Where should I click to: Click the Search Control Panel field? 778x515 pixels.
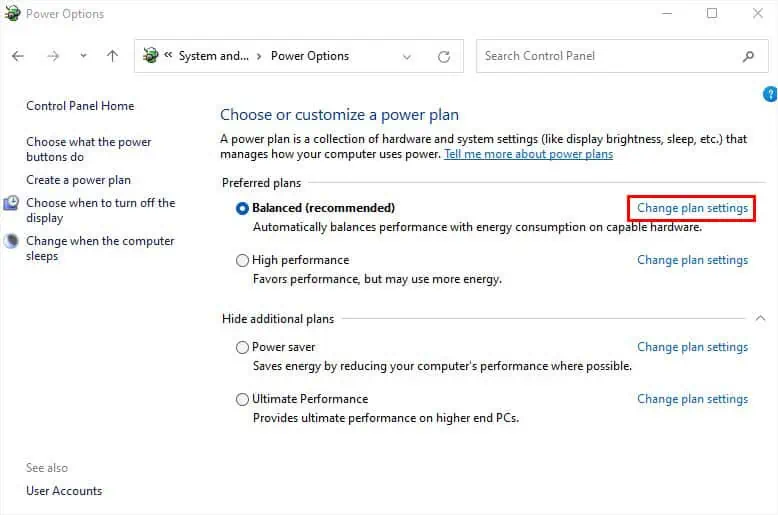pos(610,56)
